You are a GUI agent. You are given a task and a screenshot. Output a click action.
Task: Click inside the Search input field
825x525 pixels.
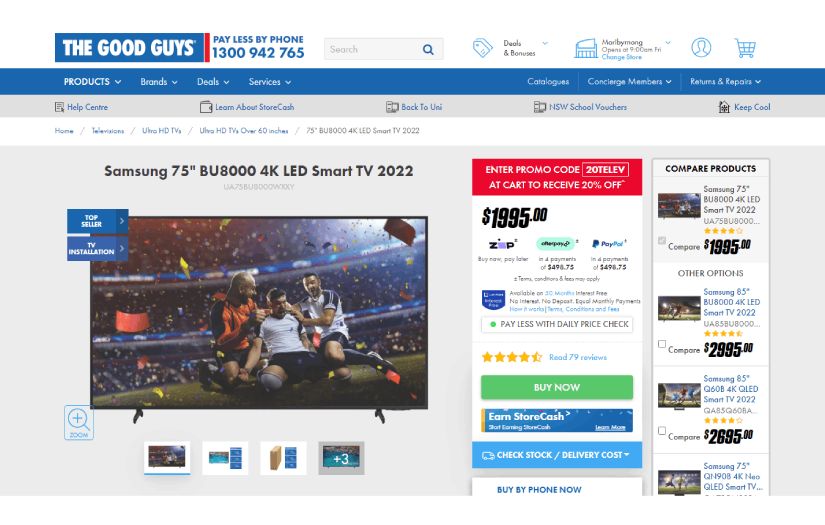tap(374, 49)
